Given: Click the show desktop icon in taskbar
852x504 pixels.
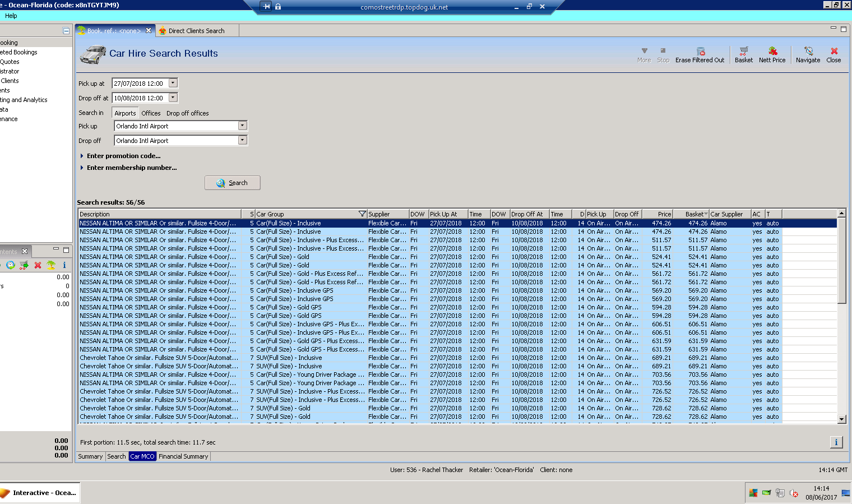Looking at the screenshot, I should click(x=846, y=493).
